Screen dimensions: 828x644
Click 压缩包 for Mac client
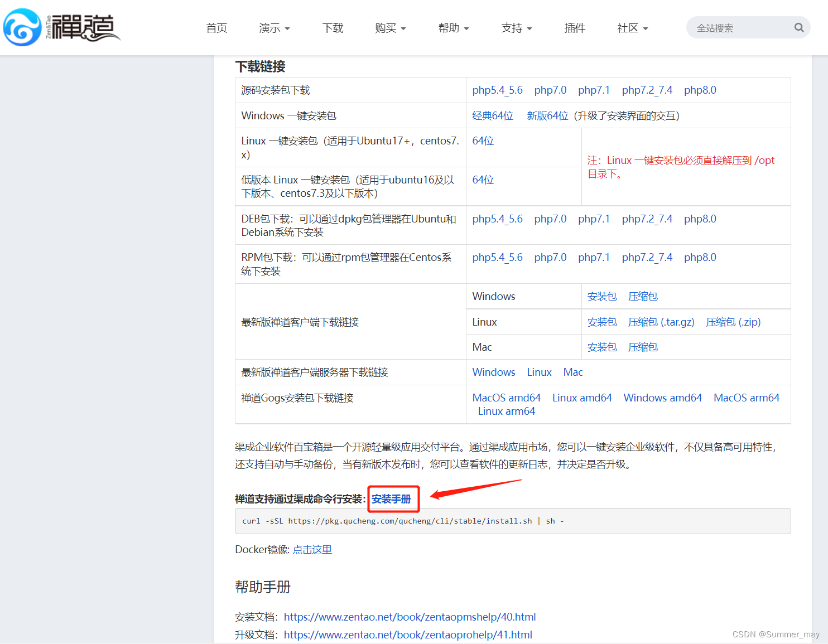click(643, 347)
